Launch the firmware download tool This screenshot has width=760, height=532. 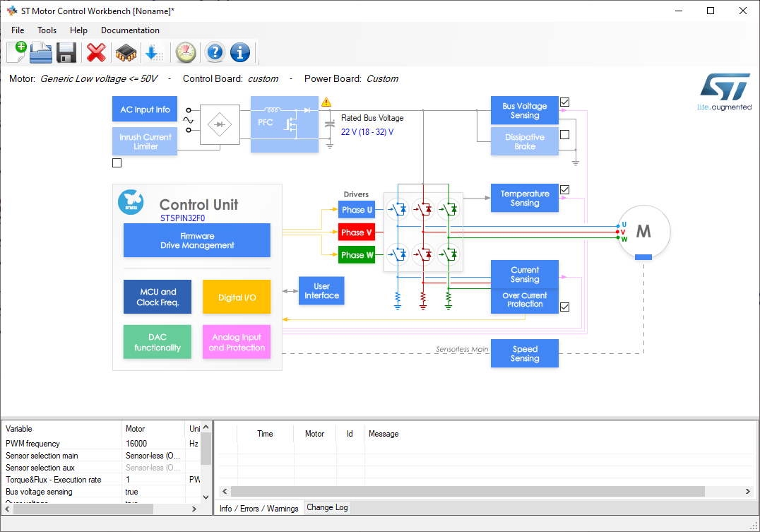click(155, 52)
